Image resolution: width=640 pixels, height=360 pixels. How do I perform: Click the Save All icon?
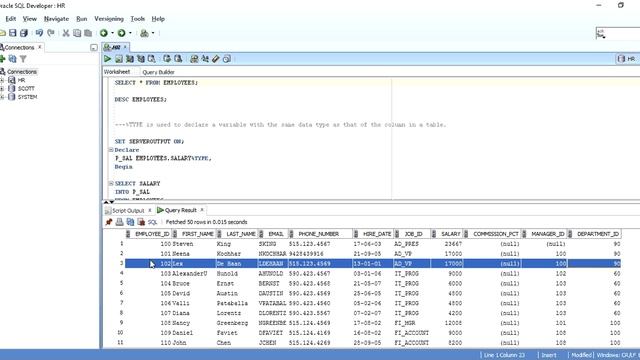[x=24, y=33]
